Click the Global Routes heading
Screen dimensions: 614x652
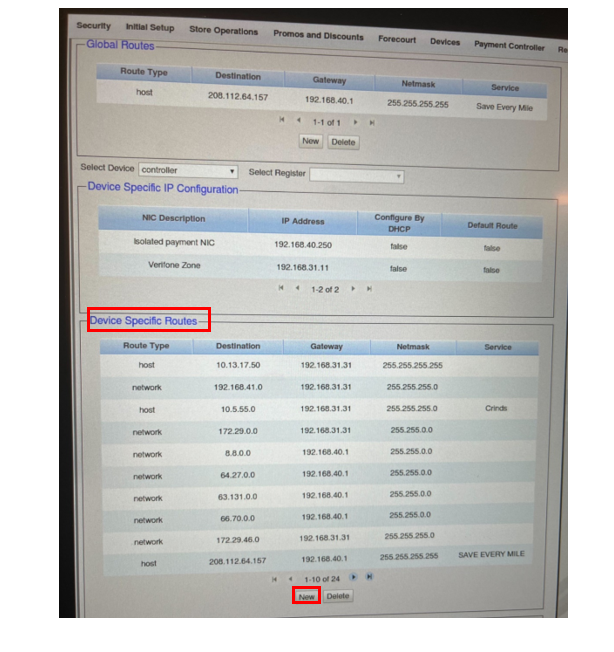coord(120,45)
